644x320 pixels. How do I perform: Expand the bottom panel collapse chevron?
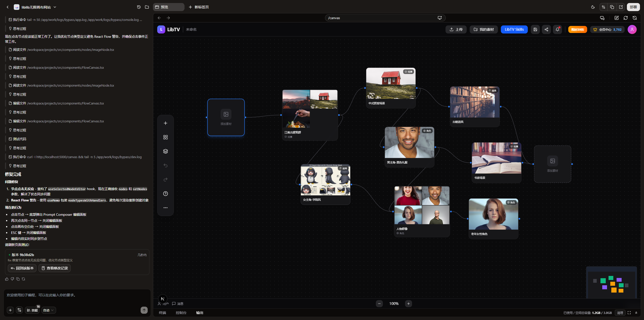tap(636, 313)
